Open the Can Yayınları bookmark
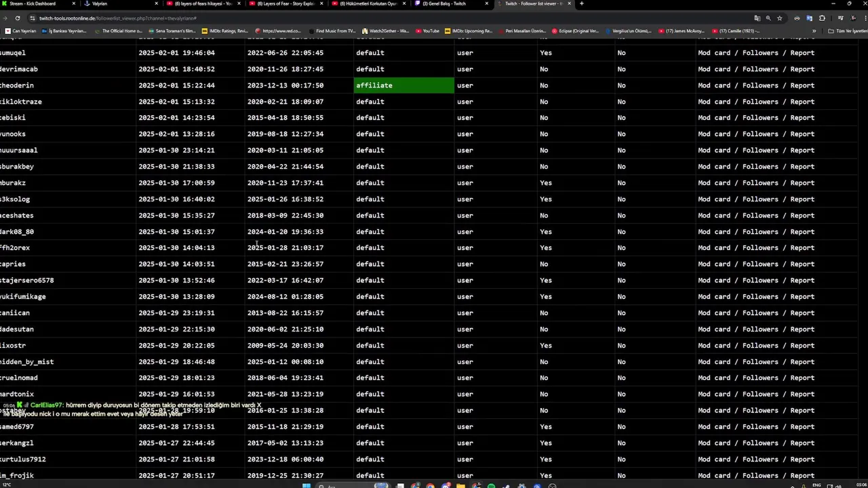 [x=21, y=31]
